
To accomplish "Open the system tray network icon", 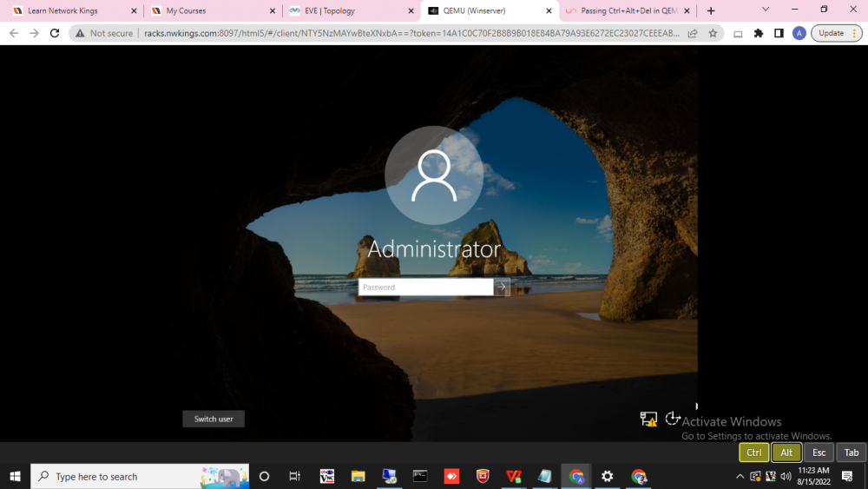I will point(755,476).
